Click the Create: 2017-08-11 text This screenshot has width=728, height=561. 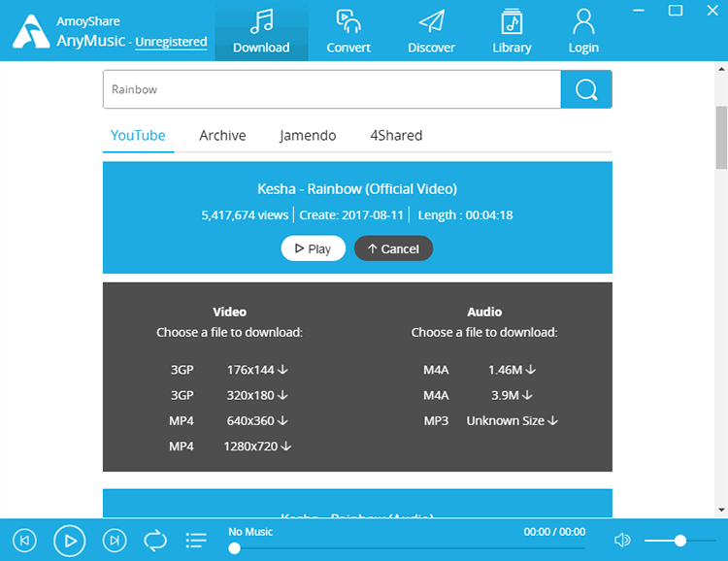351,215
